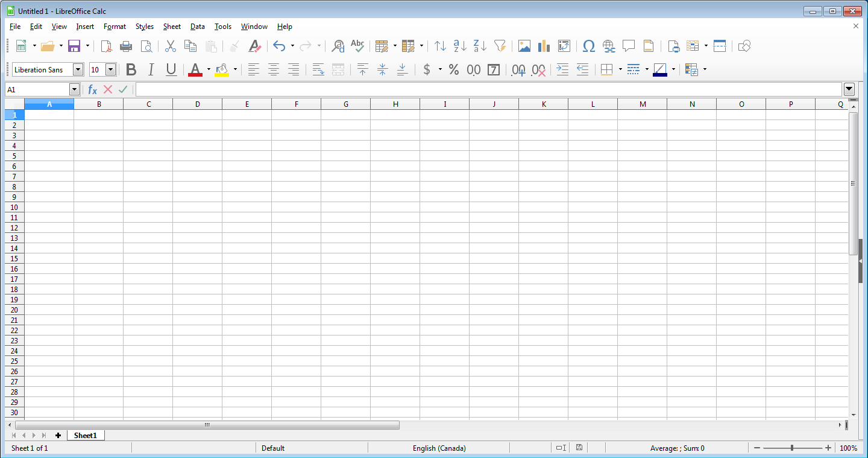Select the Sheet1 tab

point(86,435)
